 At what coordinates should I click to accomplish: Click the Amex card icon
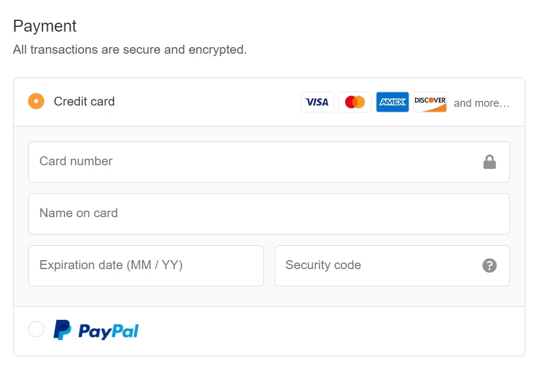click(x=392, y=101)
